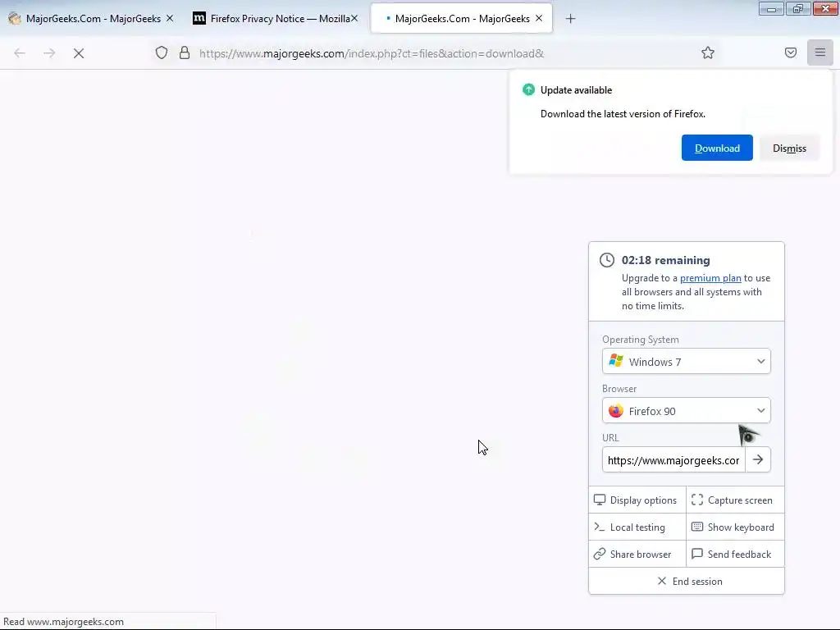Click the green update available icon

point(528,89)
